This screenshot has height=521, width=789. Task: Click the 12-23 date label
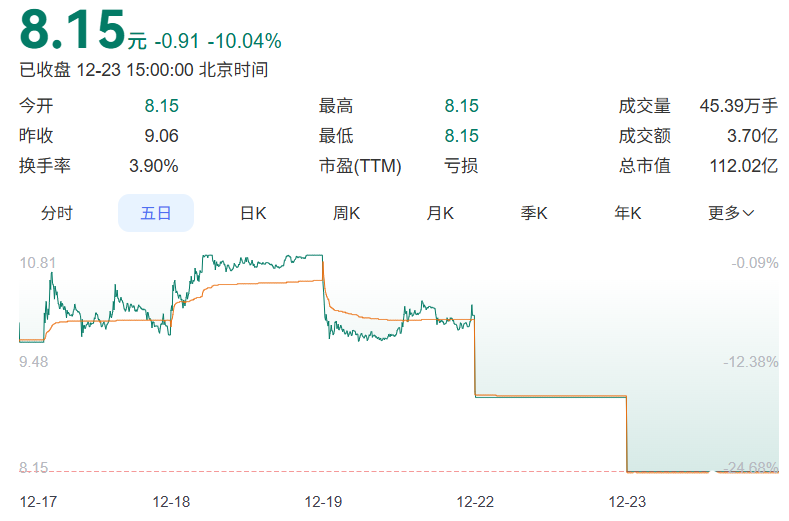[x=627, y=500]
